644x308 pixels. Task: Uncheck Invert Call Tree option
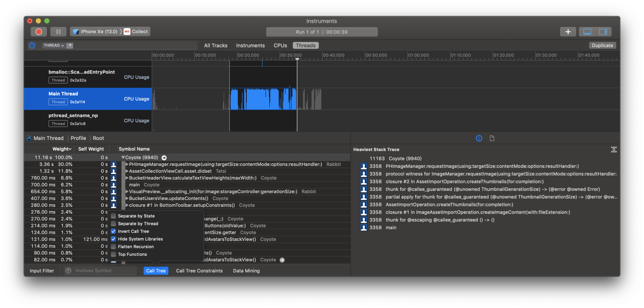click(x=114, y=231)
